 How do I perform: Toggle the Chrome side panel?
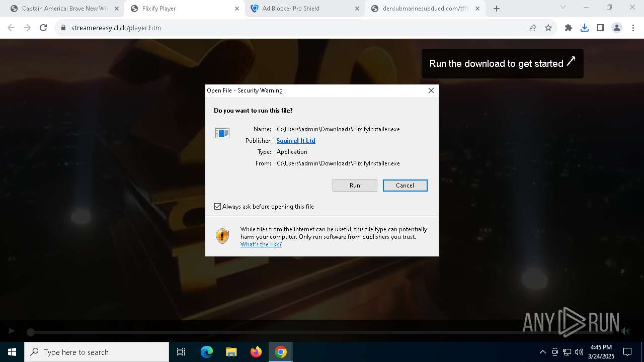point(601,28)
